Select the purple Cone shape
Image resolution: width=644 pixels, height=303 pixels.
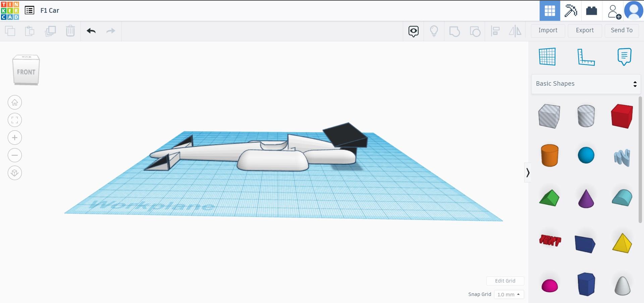(586, 199)
